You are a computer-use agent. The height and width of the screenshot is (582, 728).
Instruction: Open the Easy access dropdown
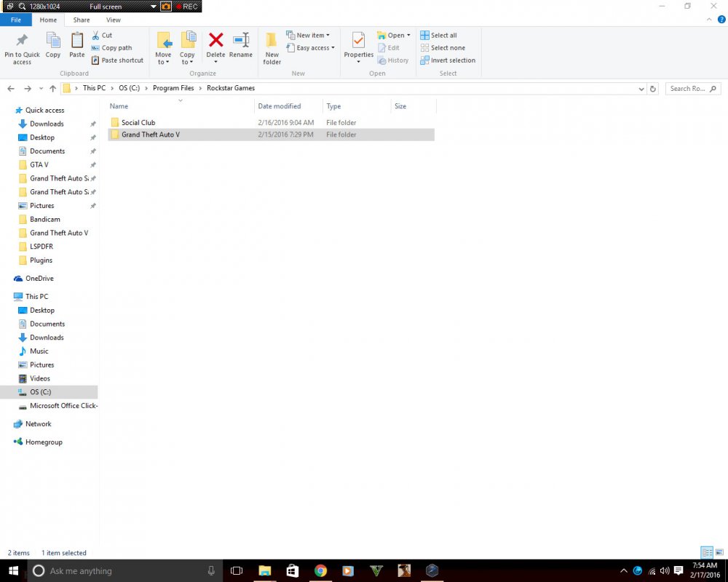click(310, 48)
